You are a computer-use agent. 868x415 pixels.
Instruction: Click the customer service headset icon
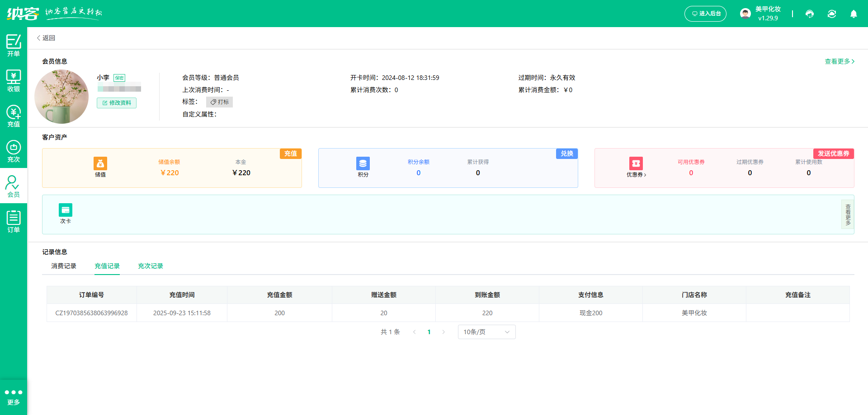810,14
